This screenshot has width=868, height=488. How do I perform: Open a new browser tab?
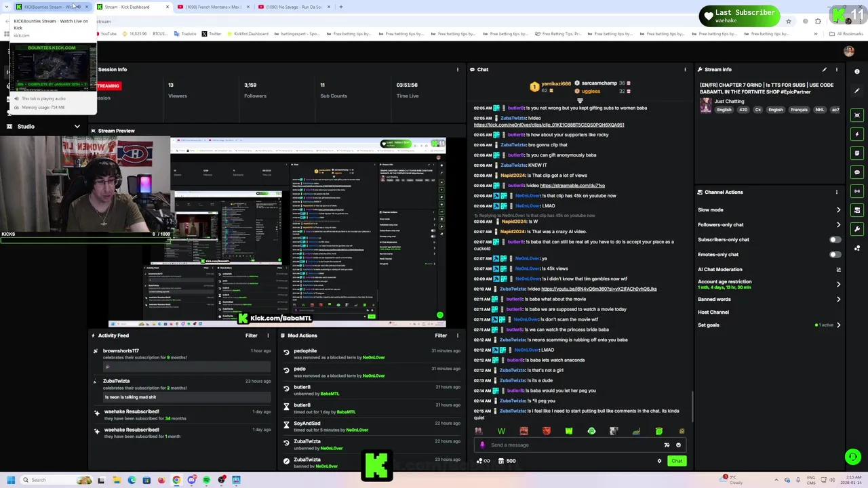(341, 7)
